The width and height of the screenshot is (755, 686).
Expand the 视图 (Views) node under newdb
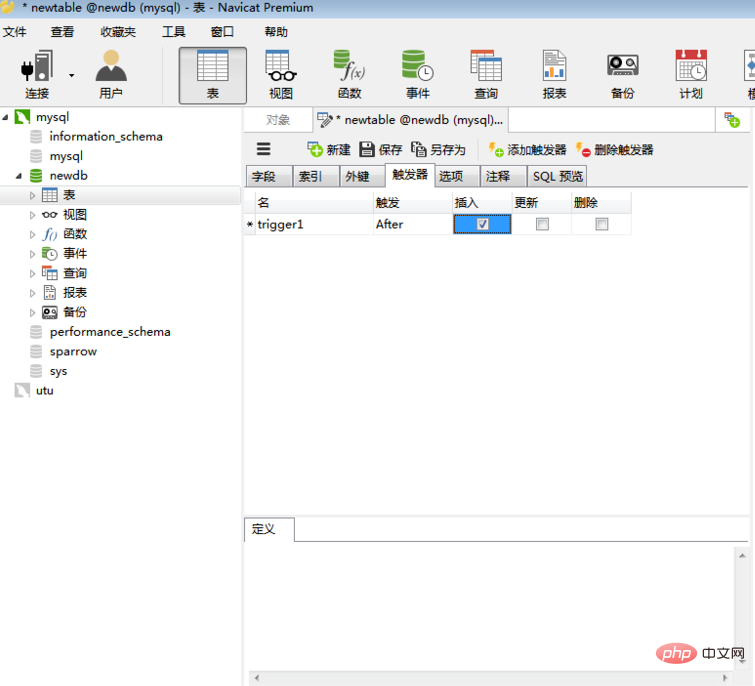[x=32, y=215]
